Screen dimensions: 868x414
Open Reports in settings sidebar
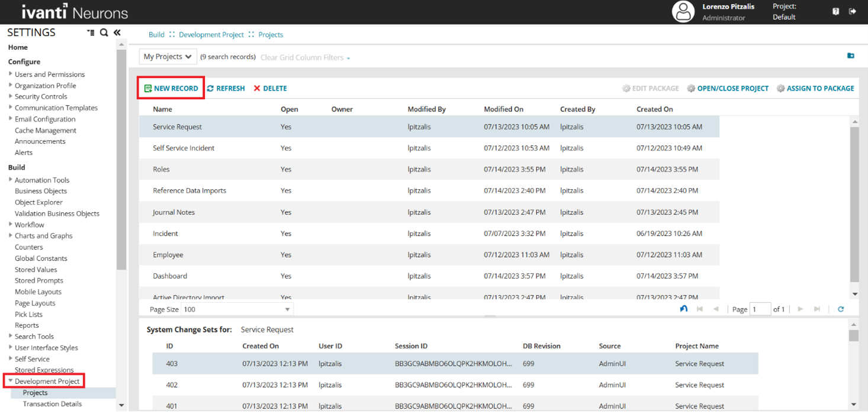coord(27,325)
